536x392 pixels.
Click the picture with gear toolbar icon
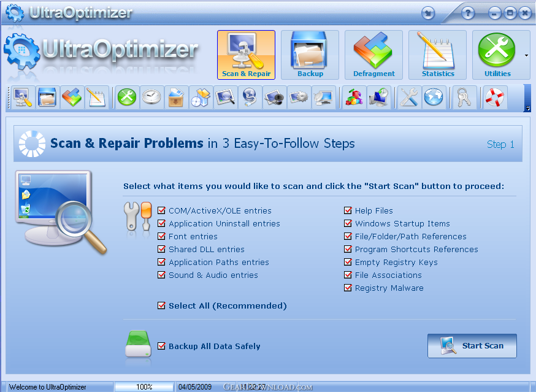(299, 98)
